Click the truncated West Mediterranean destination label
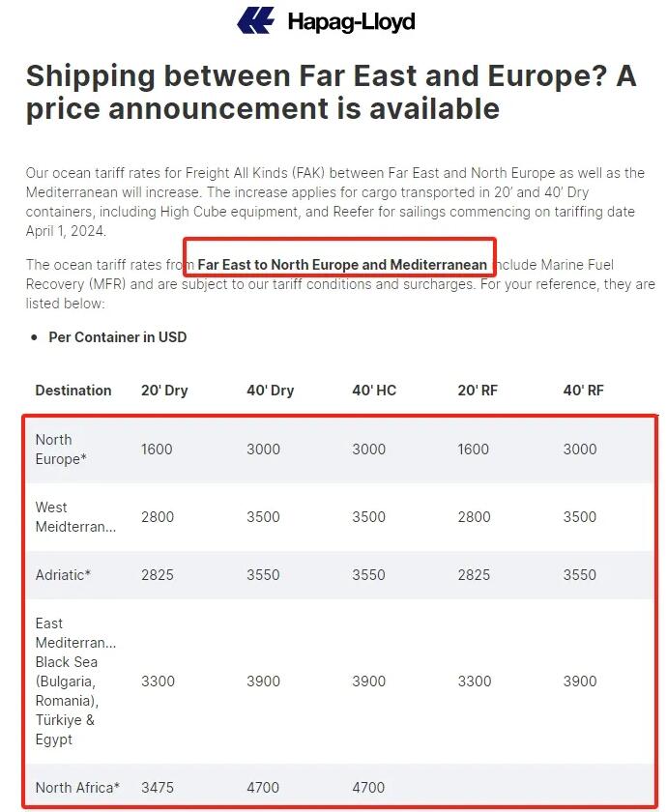The height and width of the screenshot is (812, 667). (x=75, y=517)
